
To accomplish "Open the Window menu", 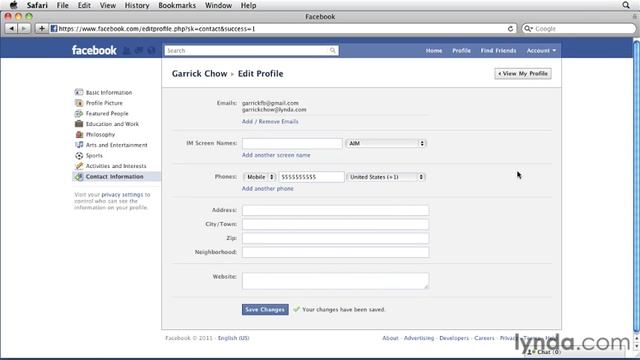I will pyautogui.click(x=218, y=5).
